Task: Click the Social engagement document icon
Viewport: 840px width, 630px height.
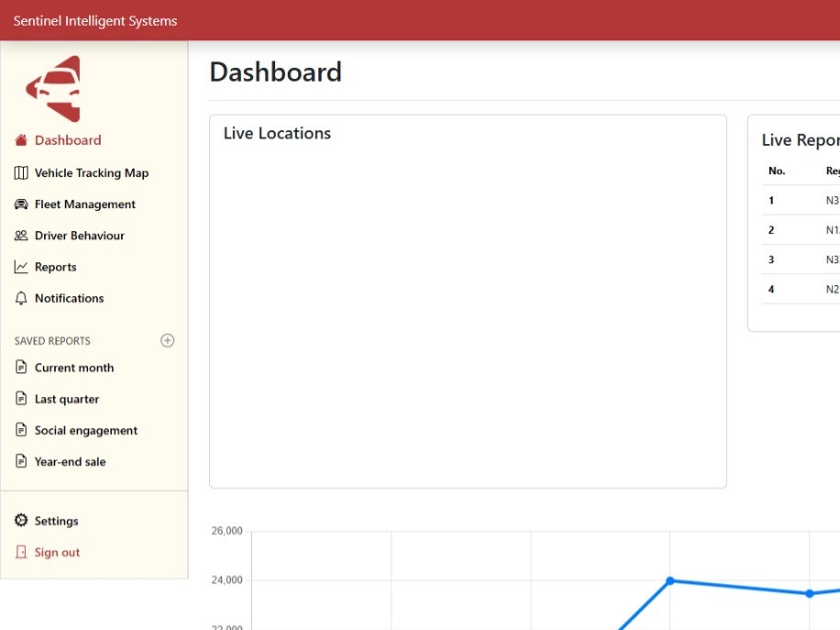Action: (x=21, y=430)
